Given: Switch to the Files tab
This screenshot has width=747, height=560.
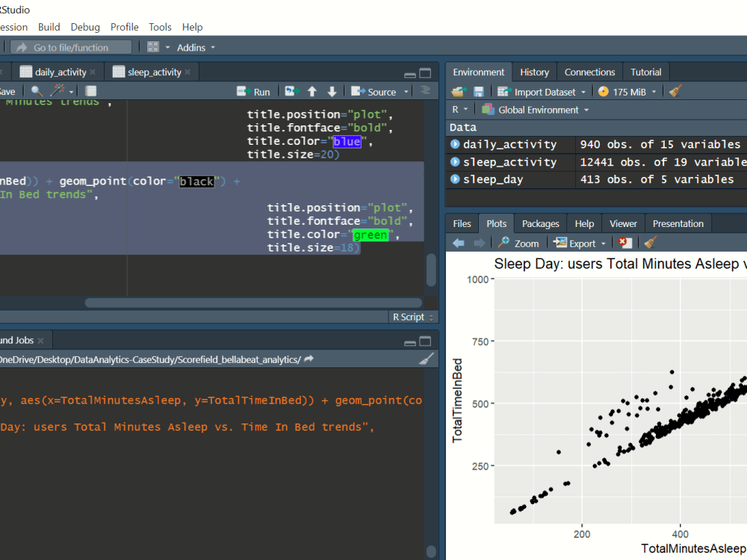Looking at the screenshot, I should 462,223.
